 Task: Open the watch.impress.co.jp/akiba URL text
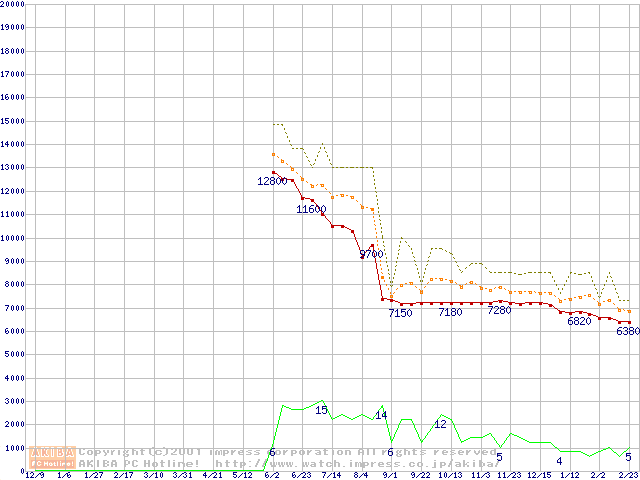coord(356,463)
